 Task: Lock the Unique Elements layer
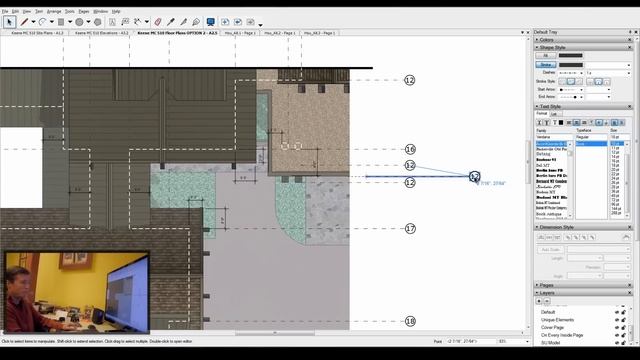coord(624,320)
